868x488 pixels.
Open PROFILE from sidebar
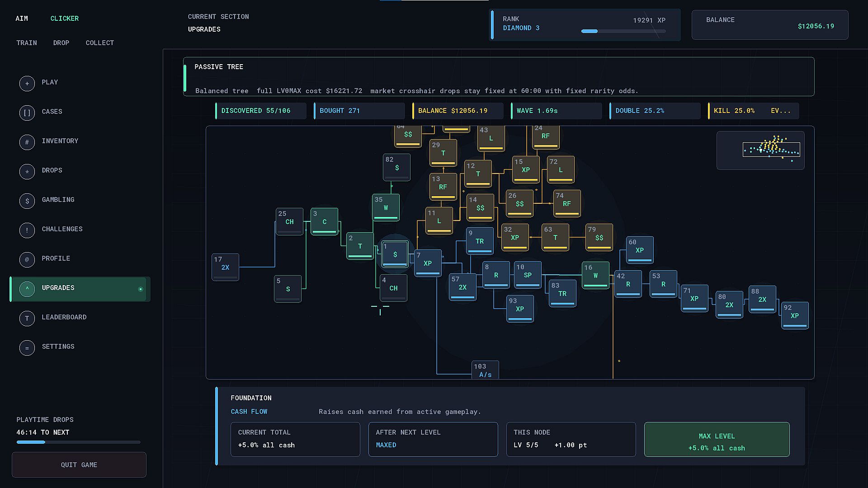click(80, 259)
